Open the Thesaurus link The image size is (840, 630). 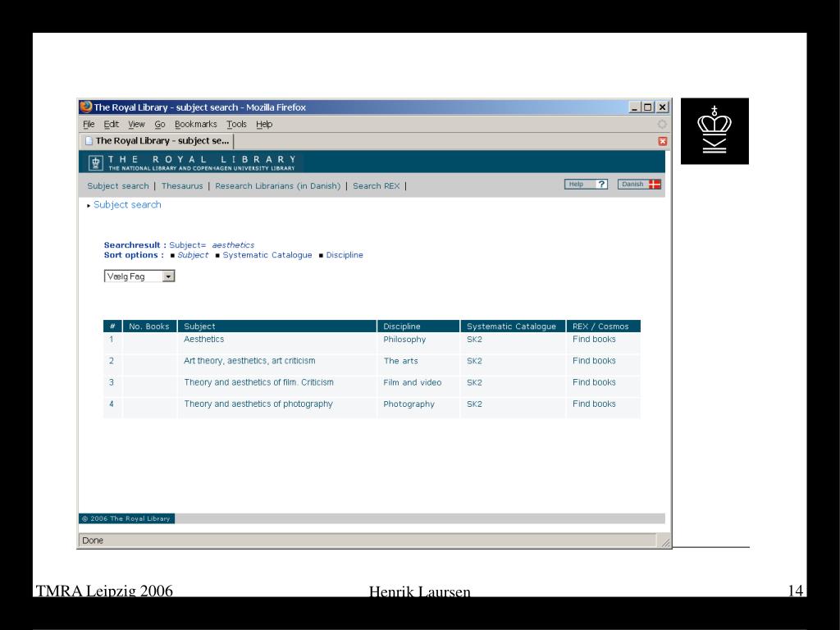182,186
